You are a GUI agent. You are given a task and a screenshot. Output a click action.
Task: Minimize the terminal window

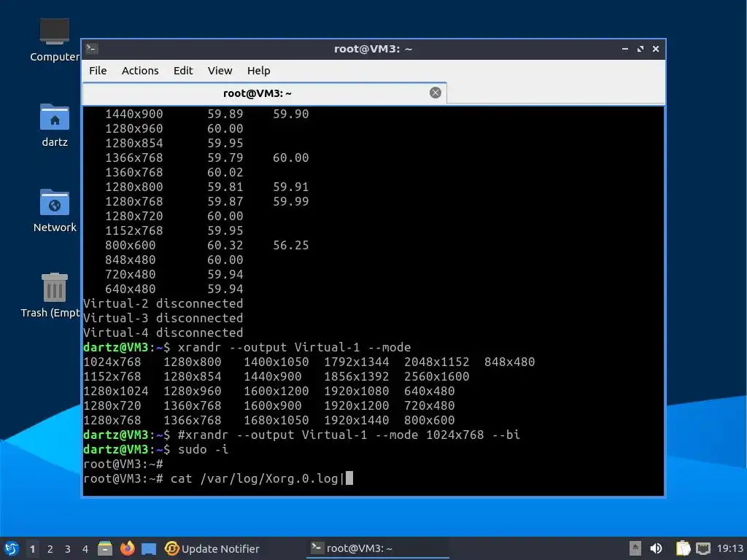[624, 49]
